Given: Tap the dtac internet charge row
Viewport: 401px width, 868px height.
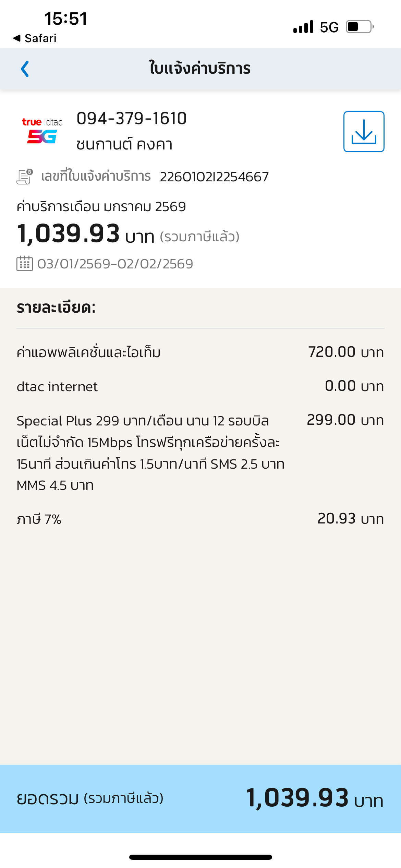Looking at the screenshot, I should (x=200, y=386).
